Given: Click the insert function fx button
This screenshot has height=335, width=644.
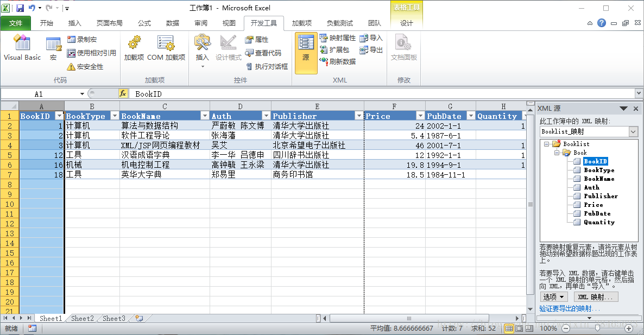Looking at the screenshot, I should 123,93.
